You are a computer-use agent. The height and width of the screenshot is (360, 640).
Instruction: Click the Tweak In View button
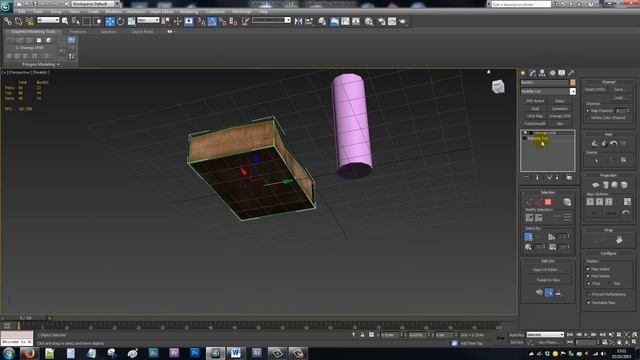(x=548, y=280)
